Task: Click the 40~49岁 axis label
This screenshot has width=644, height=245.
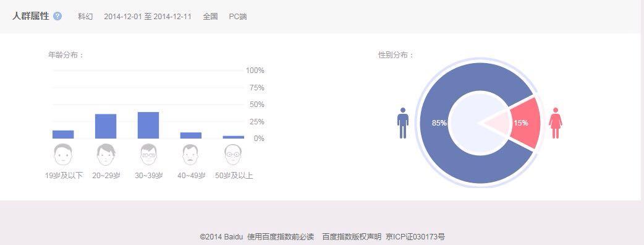Action: (192, 176)
